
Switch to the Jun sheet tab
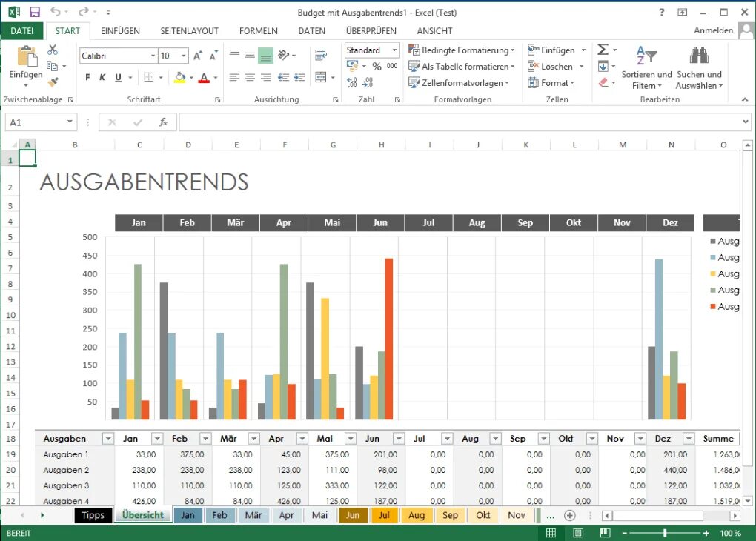(x=353, y=515)
